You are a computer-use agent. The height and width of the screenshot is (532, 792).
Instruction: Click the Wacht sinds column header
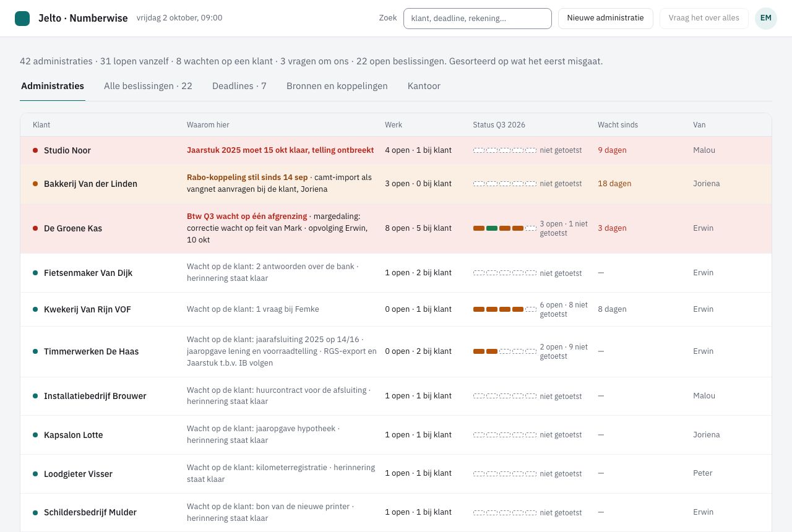click(618, 125)
